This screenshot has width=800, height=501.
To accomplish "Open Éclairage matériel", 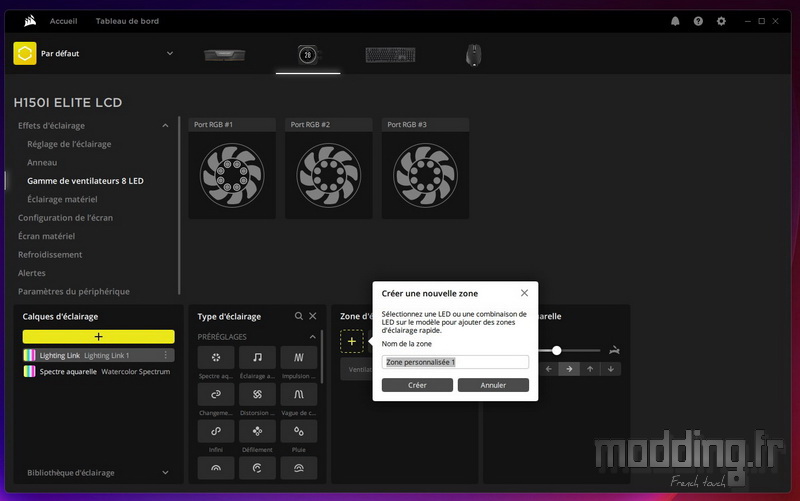I will point(62,199).
